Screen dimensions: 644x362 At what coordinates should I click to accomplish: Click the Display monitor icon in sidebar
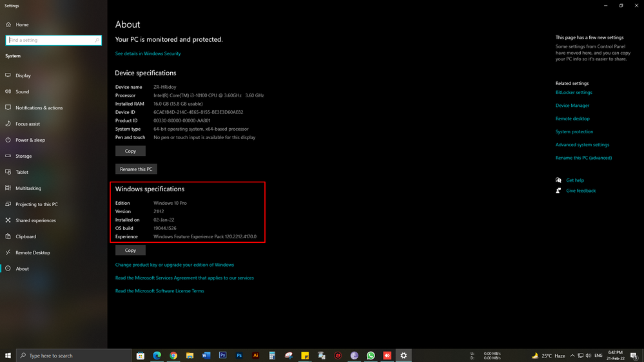pos(8,75)
